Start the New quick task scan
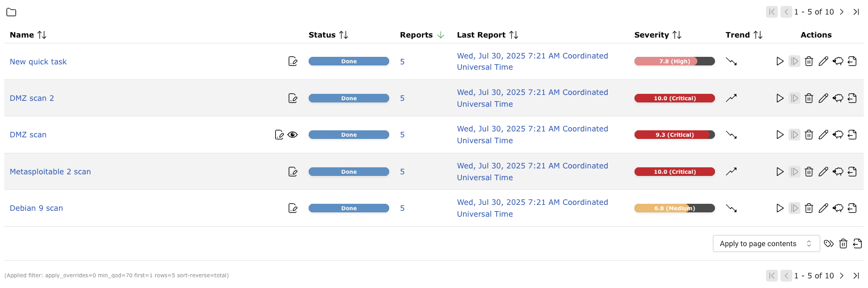Viewport: 868px width, 288px height. coord(779,62)
